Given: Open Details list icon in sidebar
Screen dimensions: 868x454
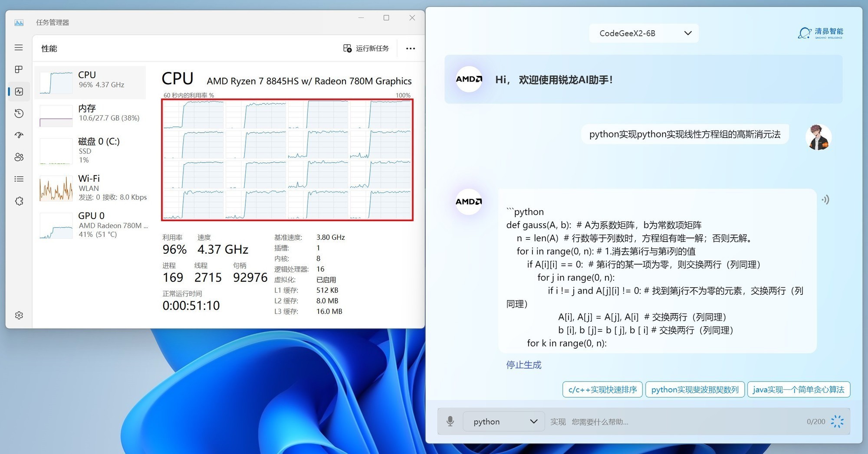Looking at the screenshot, I should (x=19, y=179).
